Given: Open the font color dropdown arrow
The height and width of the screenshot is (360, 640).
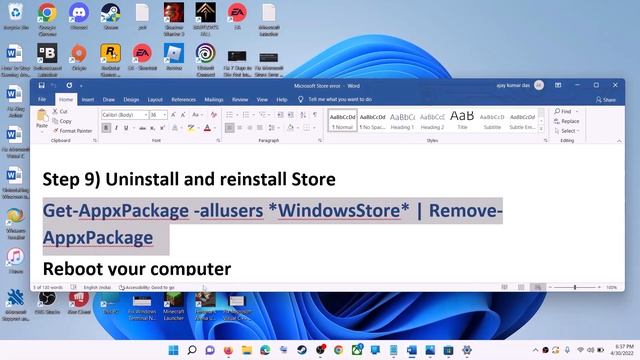Looking at the screenshot, I should (x=215, y=128).
